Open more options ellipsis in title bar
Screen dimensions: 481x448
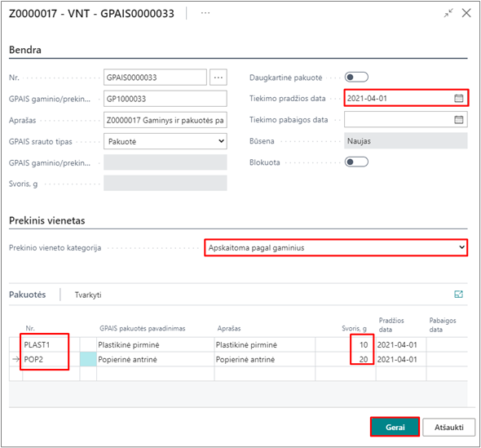pyautogui.click(x=205, y=13)
